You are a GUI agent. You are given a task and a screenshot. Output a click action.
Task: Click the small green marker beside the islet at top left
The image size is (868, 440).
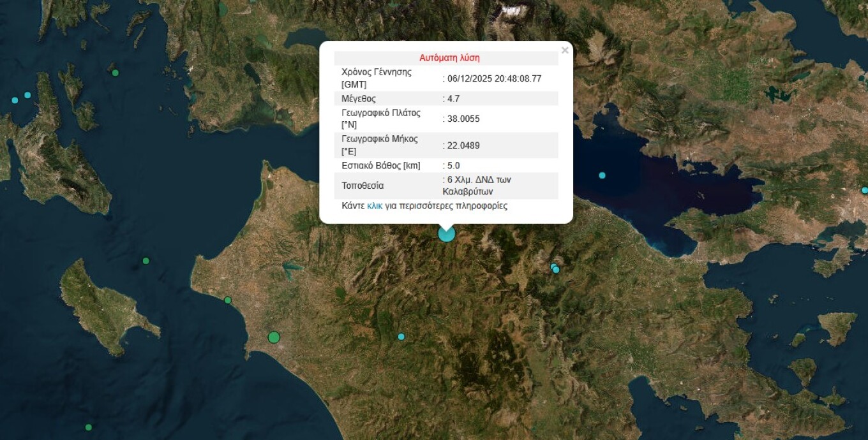(116, 73)
